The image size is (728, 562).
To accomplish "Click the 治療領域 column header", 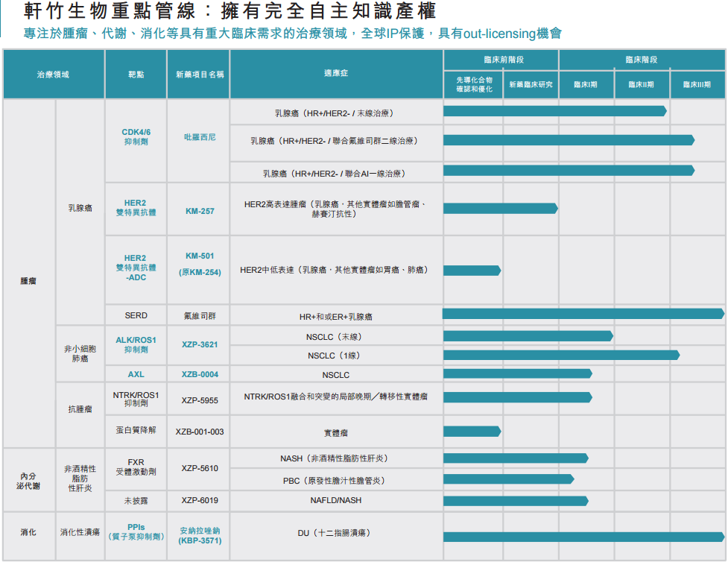I will point(53,75).
